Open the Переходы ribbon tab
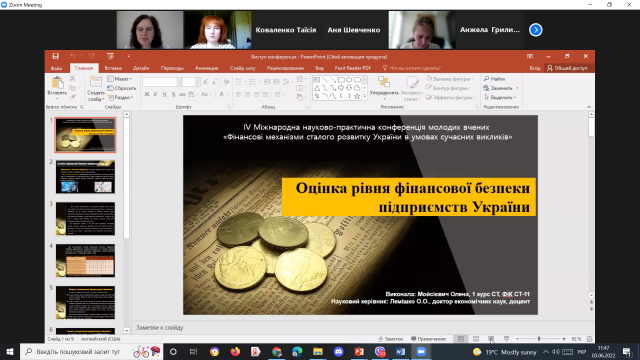Viewport: 640px width, 360px height. [172, 68]
